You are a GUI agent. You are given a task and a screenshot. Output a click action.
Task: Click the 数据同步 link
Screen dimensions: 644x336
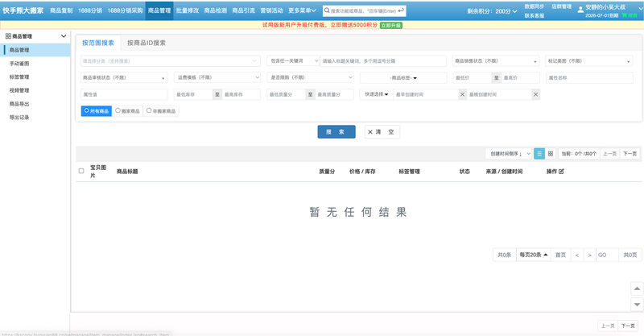pos(535,6)
